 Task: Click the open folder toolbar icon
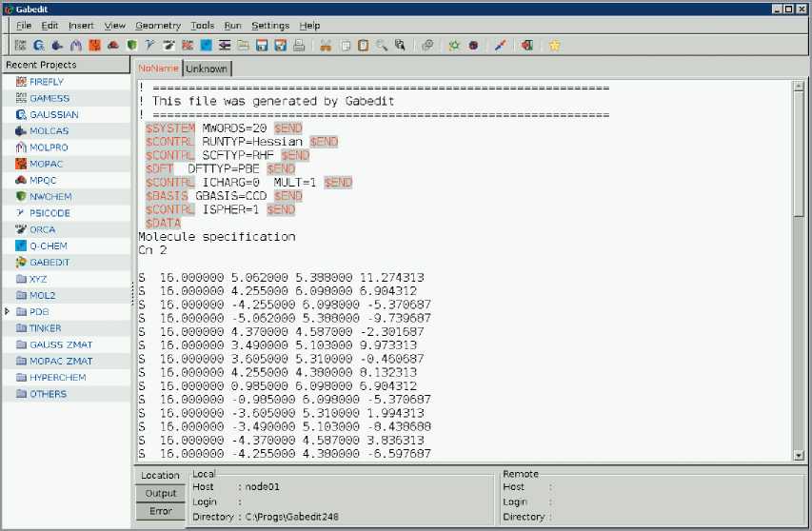point(244,46)
